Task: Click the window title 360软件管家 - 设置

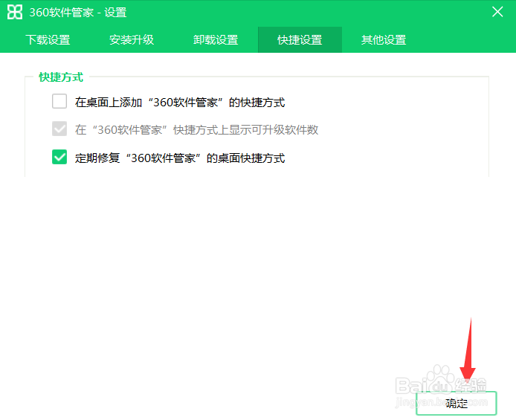Action: point(78,13)
